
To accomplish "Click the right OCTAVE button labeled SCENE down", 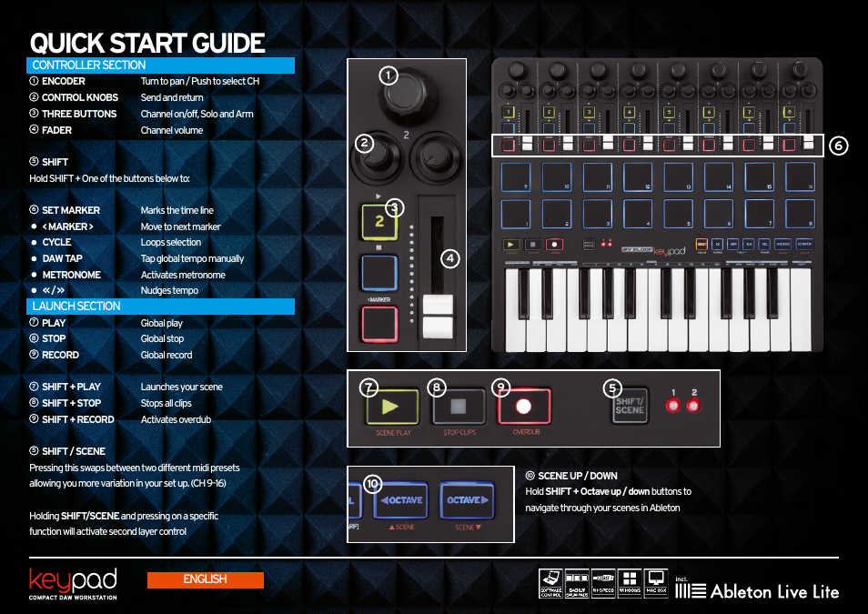I will click(x=468, y=500).
